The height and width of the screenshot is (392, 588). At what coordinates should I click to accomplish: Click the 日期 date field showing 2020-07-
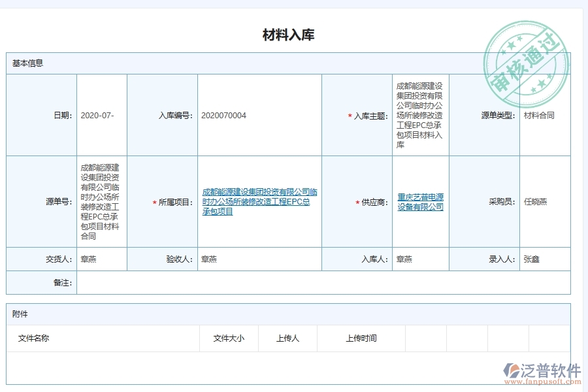[x=98, y=116]
